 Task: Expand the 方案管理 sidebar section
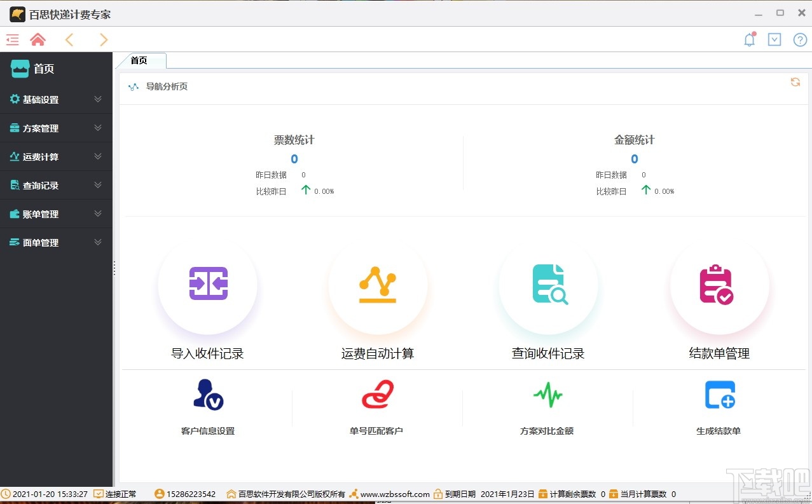tap(56, 128)
